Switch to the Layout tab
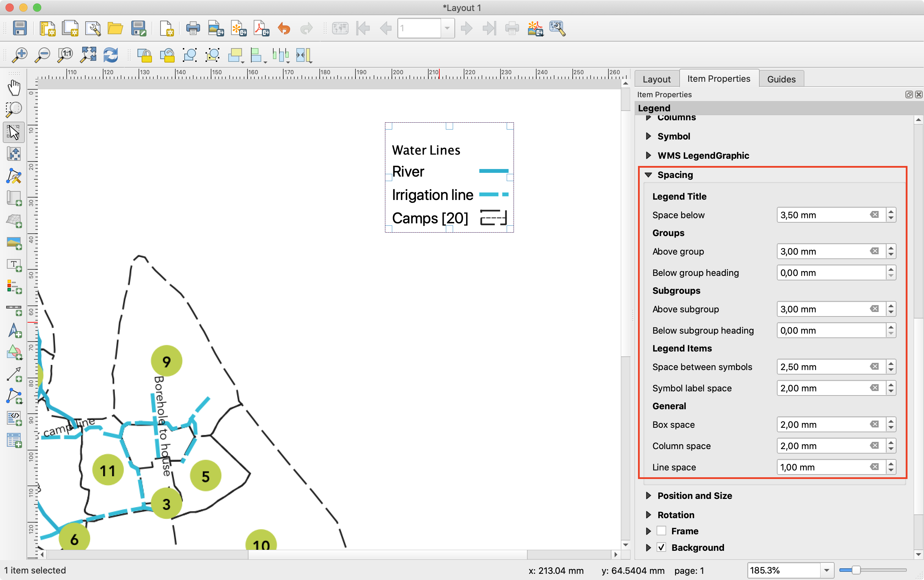This screenshot has width=924, height=580. tap(657, 79)
